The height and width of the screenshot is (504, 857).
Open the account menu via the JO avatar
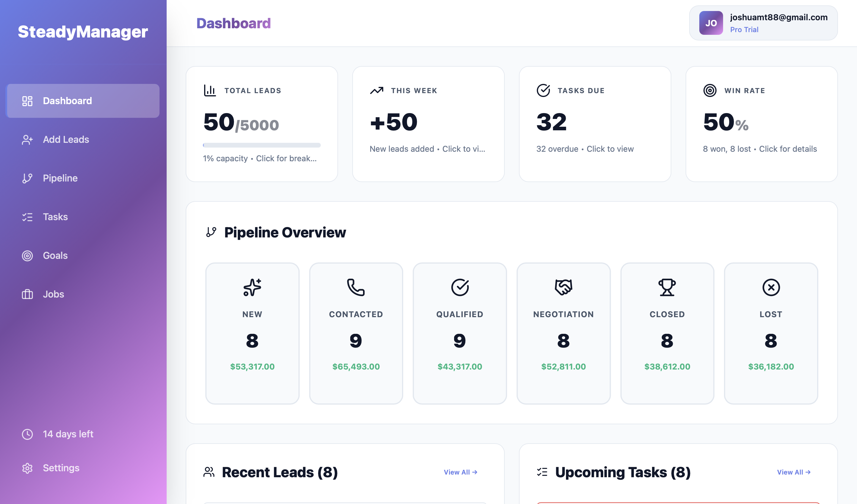(x=710, y=23)
